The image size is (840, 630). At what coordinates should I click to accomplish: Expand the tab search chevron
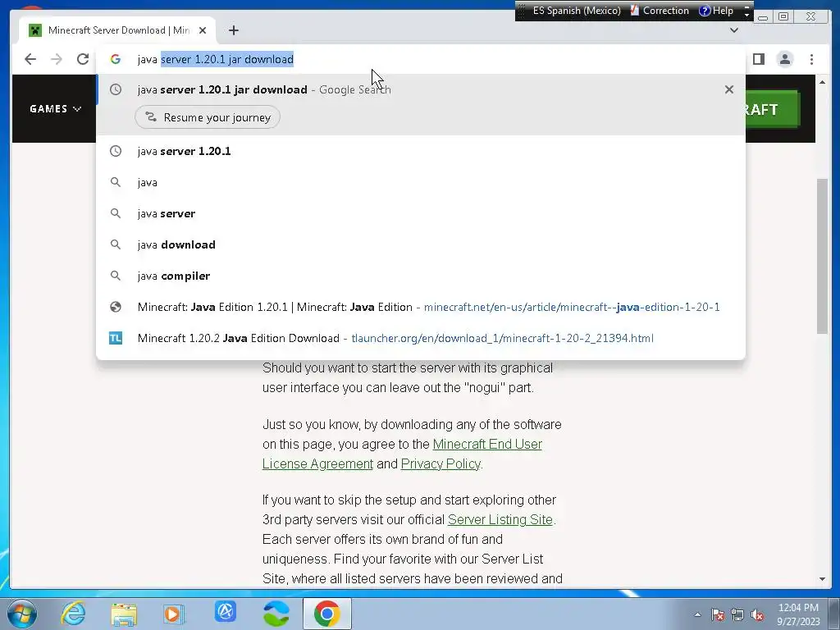pos(734,30)
